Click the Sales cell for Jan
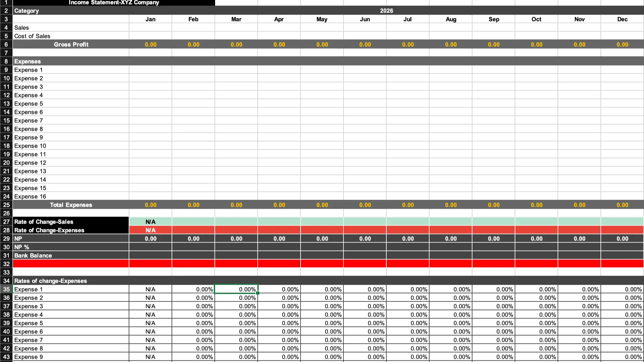 coord(150,28)
